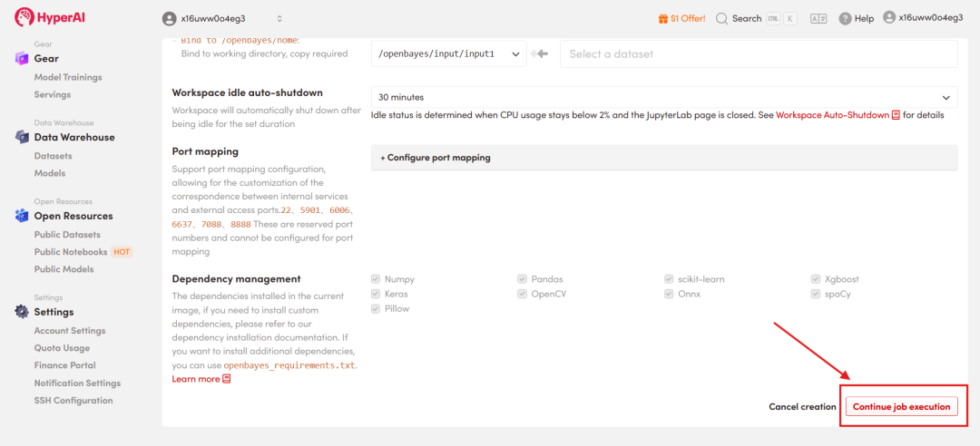Image resolution: width=980 pixels, height=446 pixels.
Task: Click the top-right profile avatar icon
Action: (x=889, y=17)
